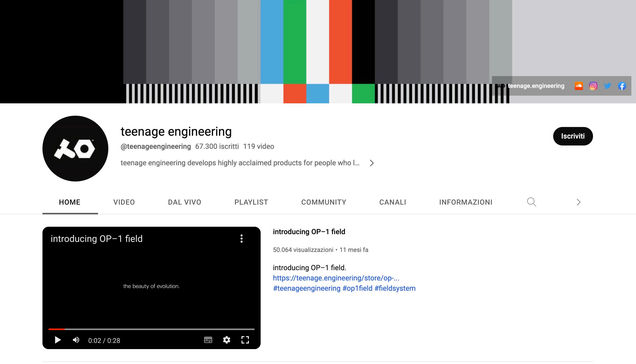This screenshot has height=364, width=636.
Task: Open video player settings gear
Action: [226, 340]
